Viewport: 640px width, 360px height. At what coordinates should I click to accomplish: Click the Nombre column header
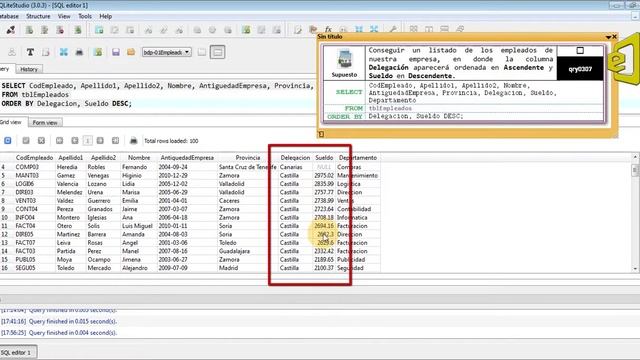click(139, 158)
